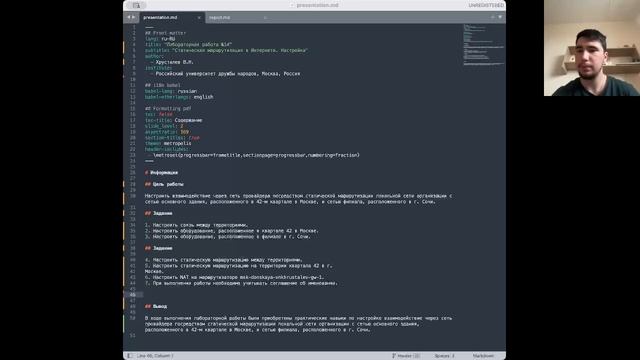Click the 'Информация' heading line
Image resolution: width=640 pixels, height=360 pixels.
coord(161,173)
